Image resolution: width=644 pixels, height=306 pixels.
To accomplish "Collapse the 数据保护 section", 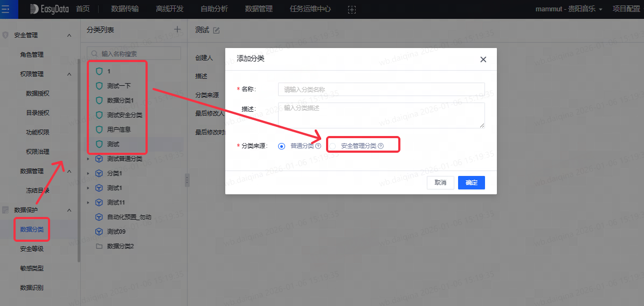I will pyautogui.click(x=69, y=210).
